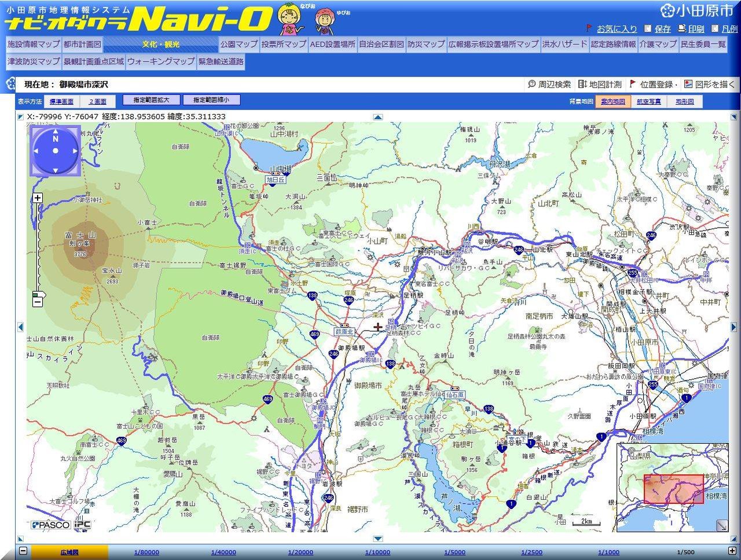Click the 位置登録 flag icon
Viewport: 741px width, 560px height.
pyautogui.click(x=633, y=84)
